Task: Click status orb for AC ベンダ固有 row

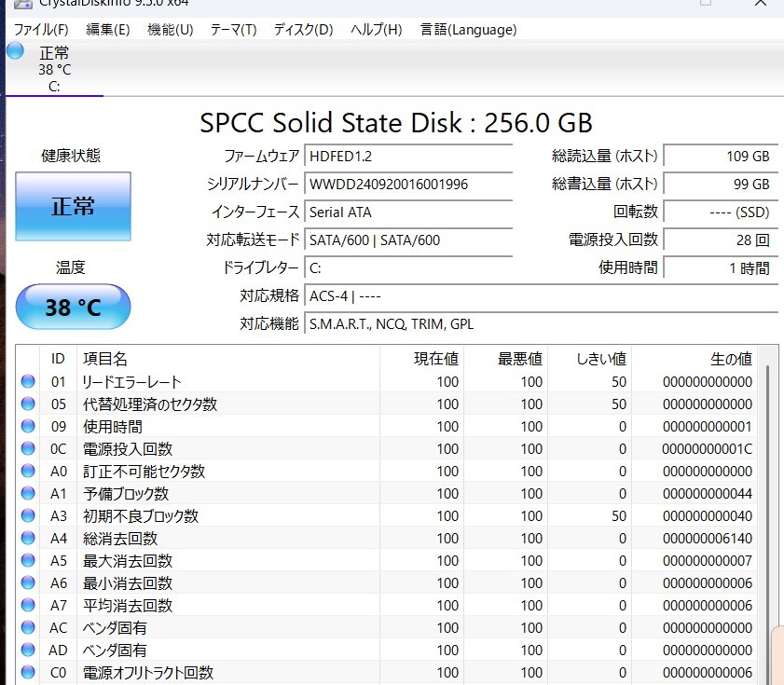Action: point(28,627)
